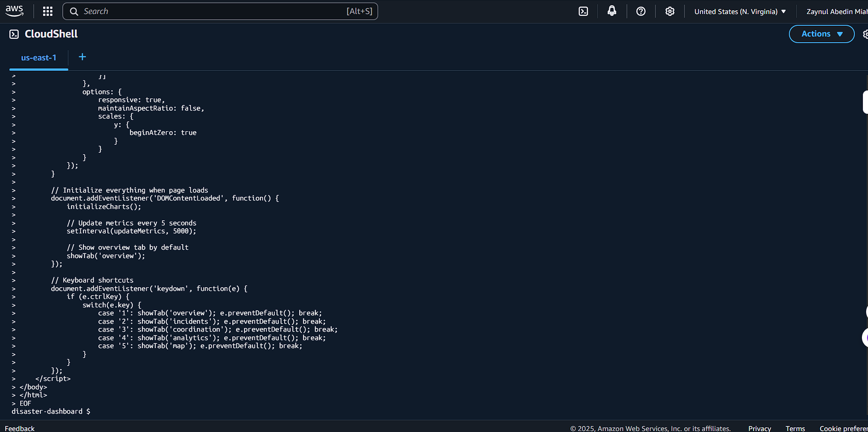Click the "initializeCharts();" line
The width and height of the screenshot is (868, 432).
(x=104, y=207)
